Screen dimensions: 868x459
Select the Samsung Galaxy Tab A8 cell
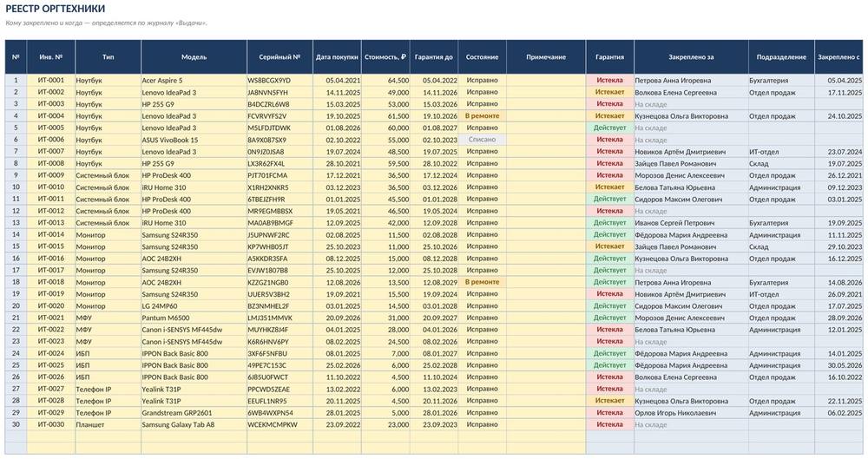click(194, 424)
